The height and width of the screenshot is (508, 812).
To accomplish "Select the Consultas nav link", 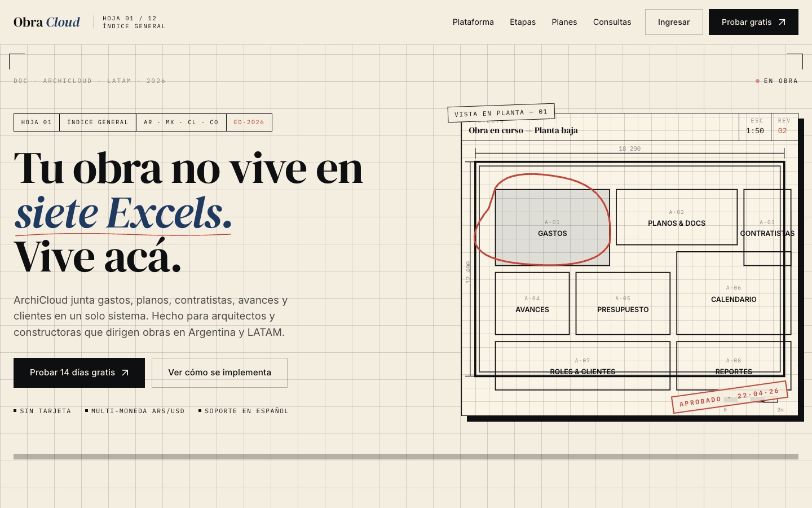I will click(612, 22).
